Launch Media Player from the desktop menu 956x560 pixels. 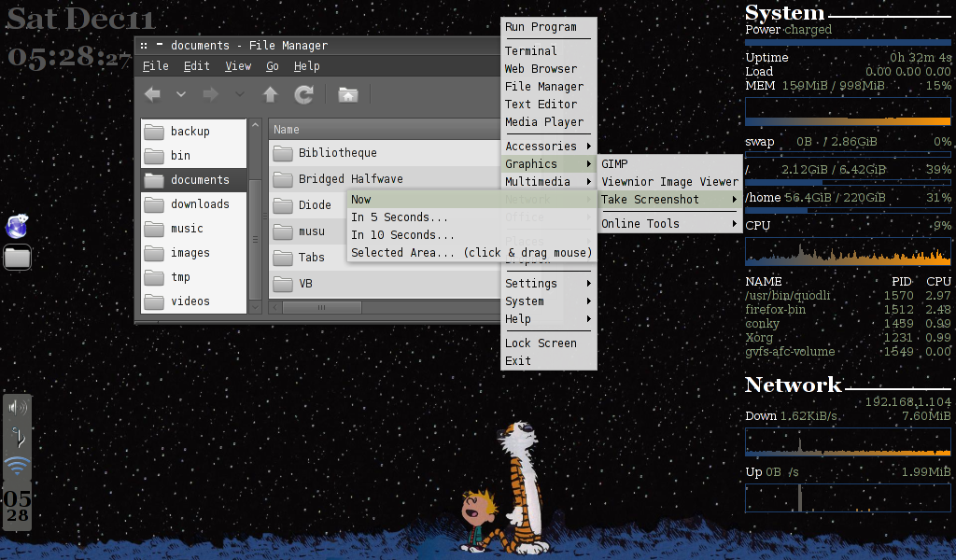click(x=548, y=122)
